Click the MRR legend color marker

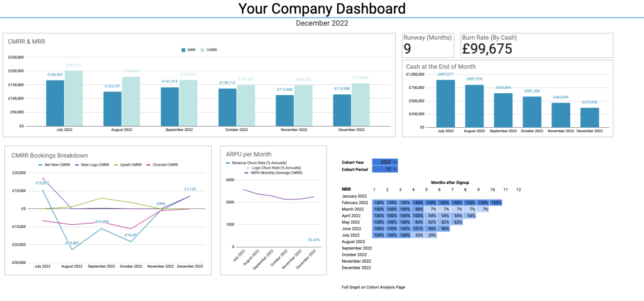pyautogui.click(x=183, y=50)
